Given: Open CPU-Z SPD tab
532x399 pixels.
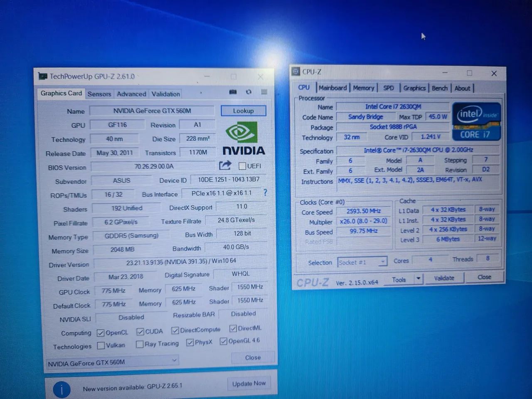Looking at the screenshot, I should [x=389, y=88].
